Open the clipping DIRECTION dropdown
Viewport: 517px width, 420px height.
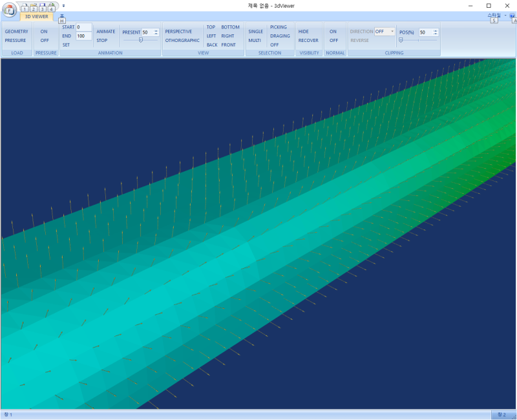click(x=385, y=31)
